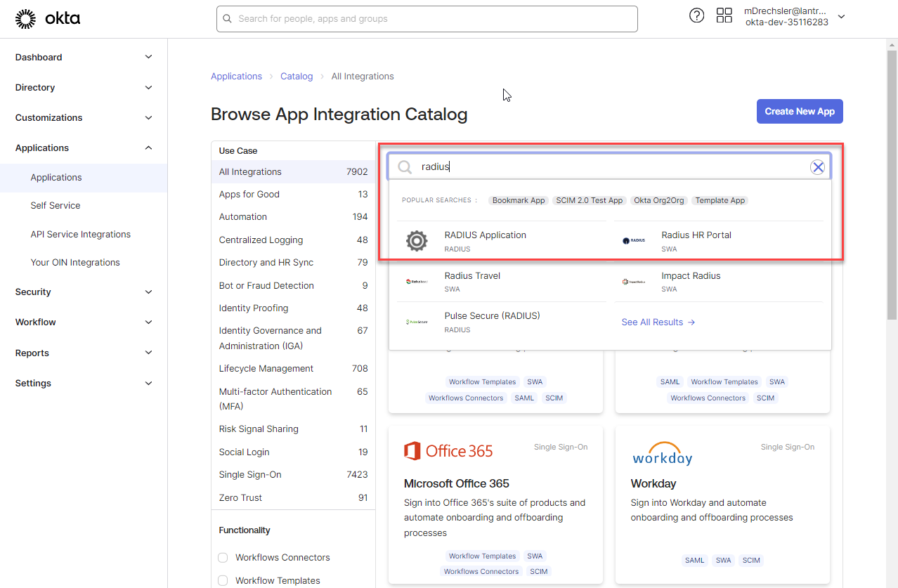This screenshot has height=588, width=898.
Task: Select Multi-factor Authentication (MFA) filter
Action: 293,399
